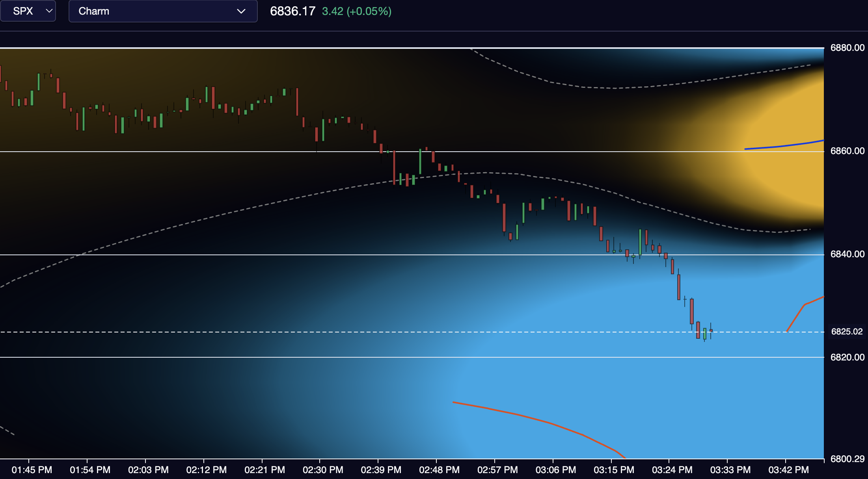Click the 6860.00 gridline label
Screen dimensions: 868x479
coord(848,150)
